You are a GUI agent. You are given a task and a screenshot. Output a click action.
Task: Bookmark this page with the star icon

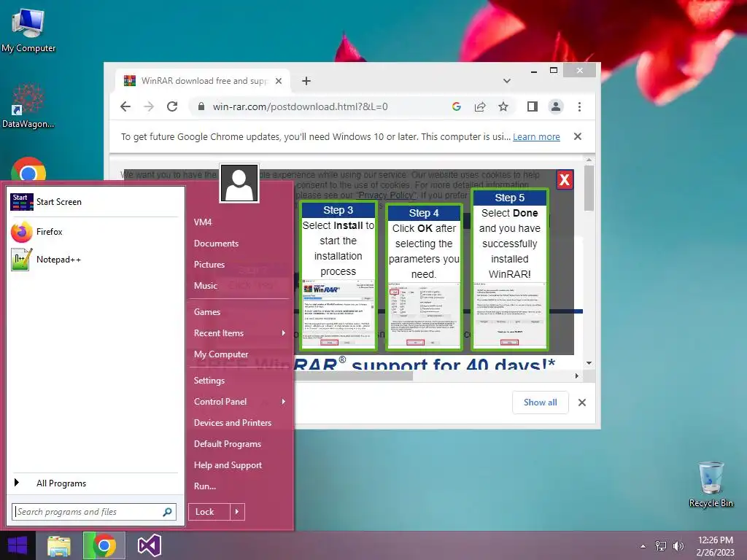tap(503, 106)
